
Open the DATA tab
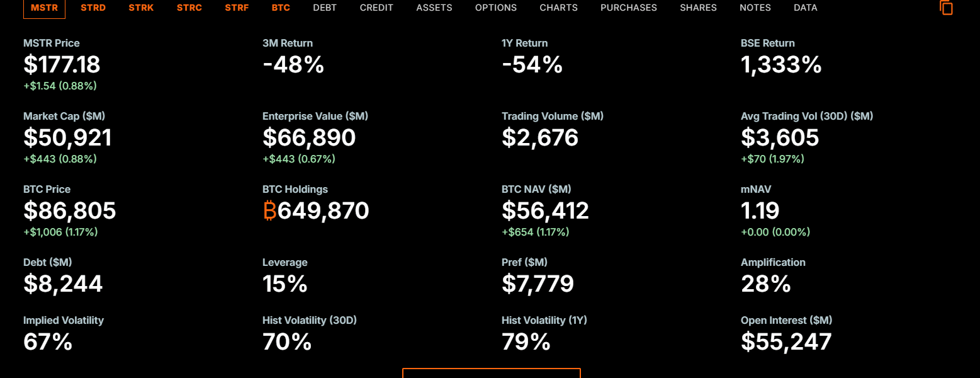pyautogui.click(x=806, y=8)
